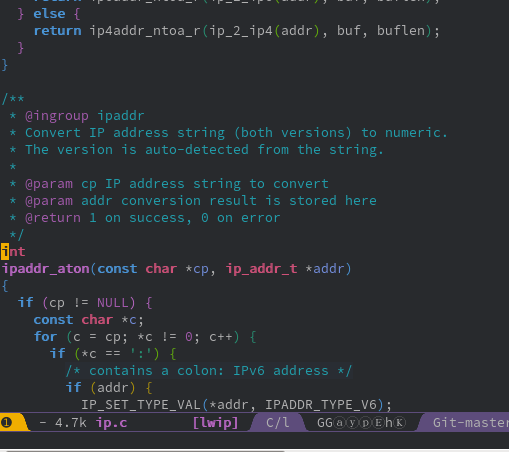This screenshot has height=452, width=509.
Task: Click the ip_2_ip4 macro call
Action: click(x=241, y=31)
